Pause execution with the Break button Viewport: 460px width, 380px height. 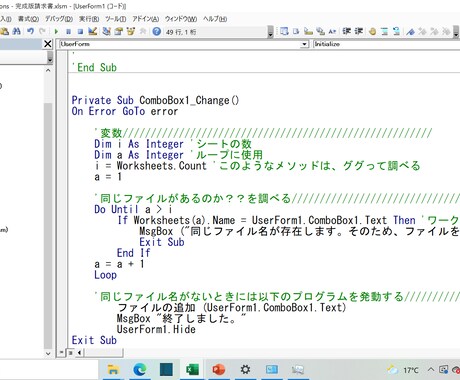pyautogui.click(x=68, y=31)
